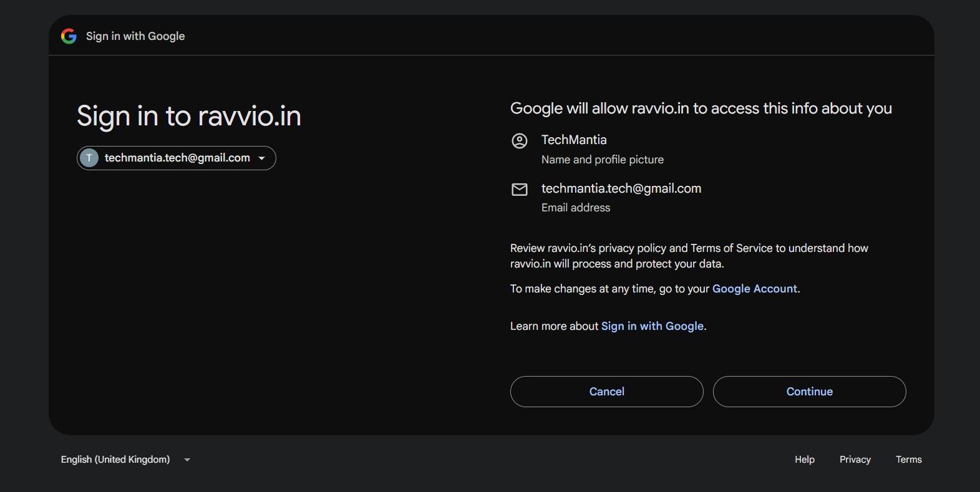The width and height of the screenshot is (980, 492).
Task: Open the Privacy link in footer
Action: click(x=855, y=460)
